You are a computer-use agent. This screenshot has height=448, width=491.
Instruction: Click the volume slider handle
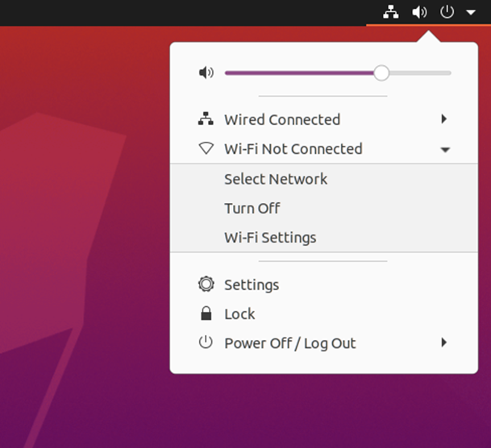381,73
